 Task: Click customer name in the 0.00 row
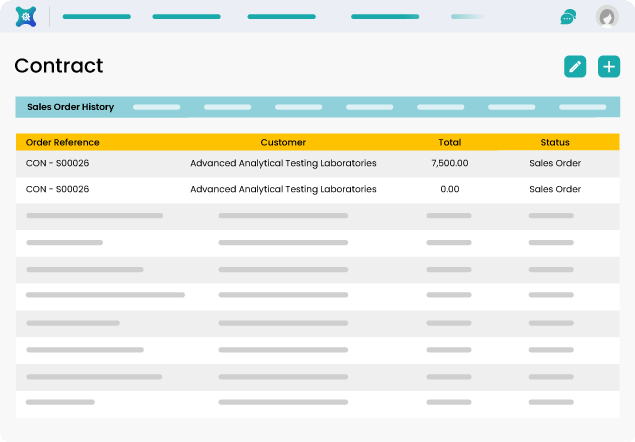pyautogui.click(x=283, y=189)
